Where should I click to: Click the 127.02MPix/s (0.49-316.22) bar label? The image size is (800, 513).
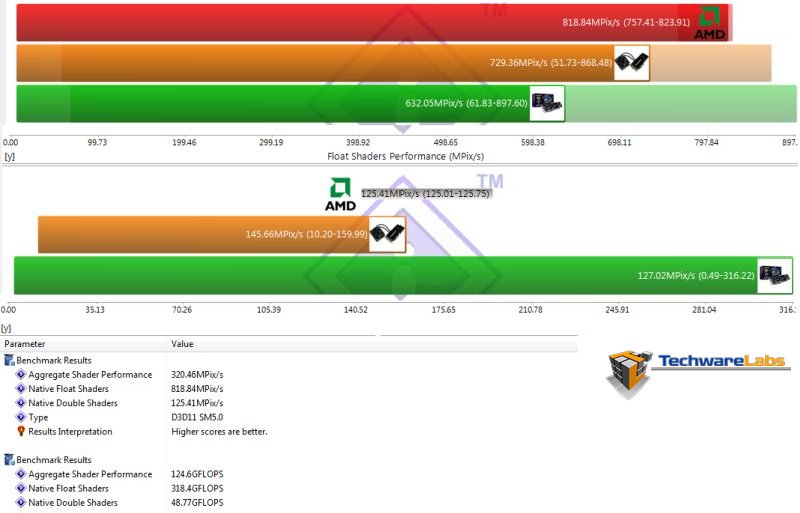click(696, 276)
